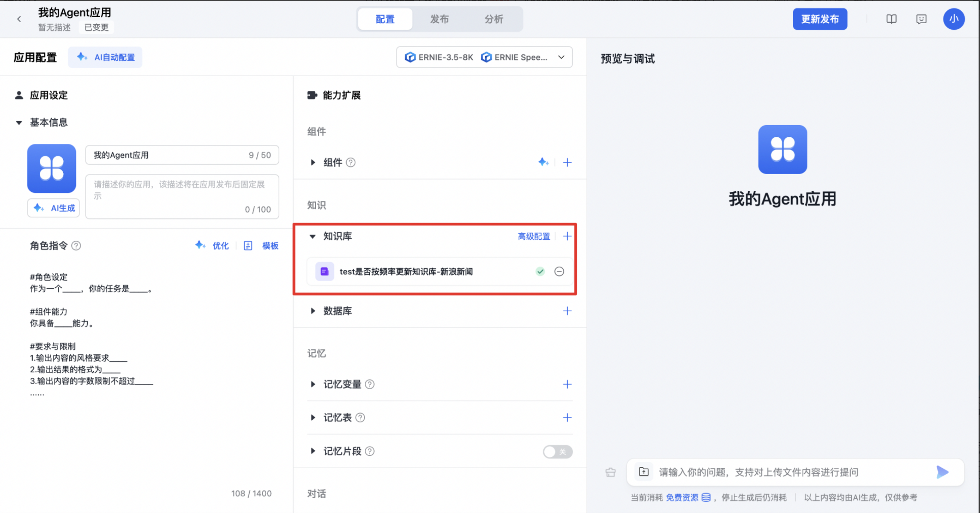This screenshot has height=513, width=980.
Task: Open 高级配置 for 知识库
Action: 534,236
